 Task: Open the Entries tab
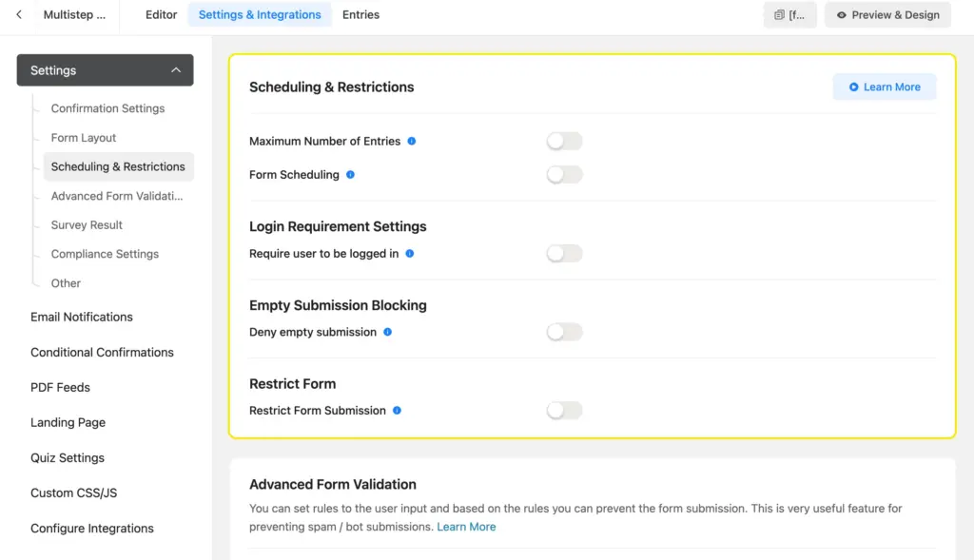360,15
